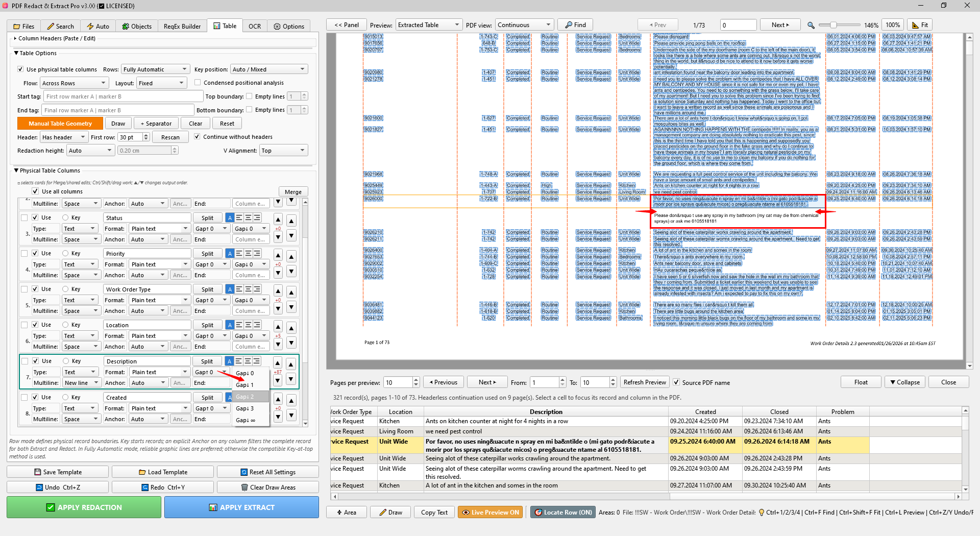Open the Options tab

click(x=289, y=26)
